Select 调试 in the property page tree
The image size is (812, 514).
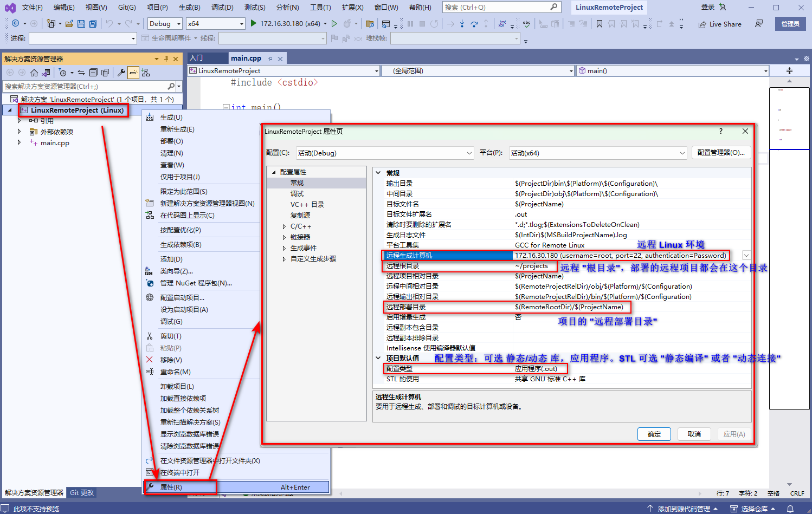point(297,194)
